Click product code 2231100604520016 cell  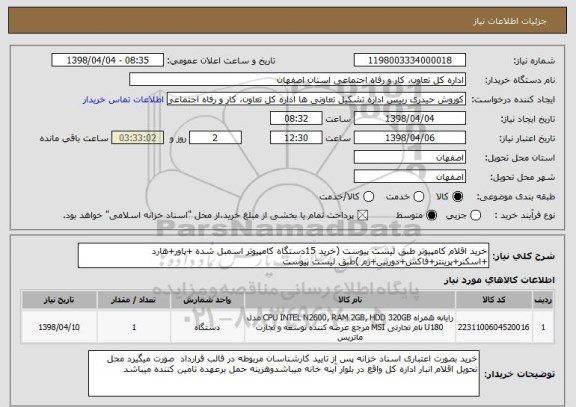pos(494,327)
